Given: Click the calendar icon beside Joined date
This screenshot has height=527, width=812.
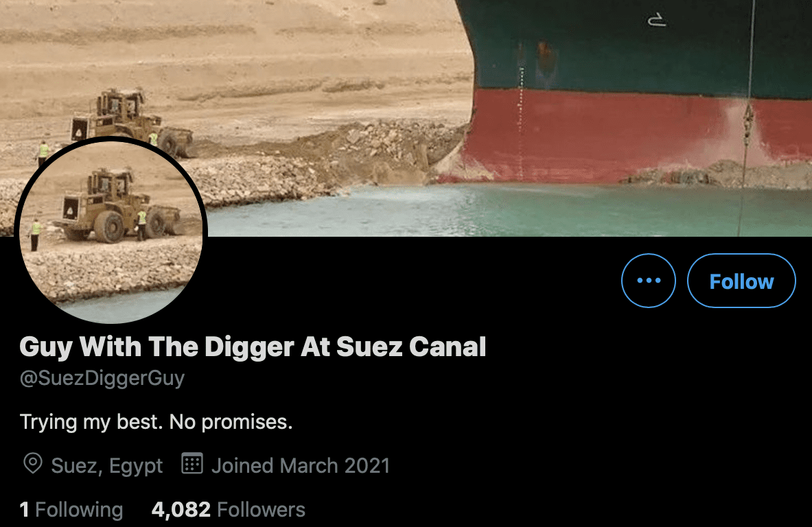Looking at the screenshot, I should [x=192, y=463].
